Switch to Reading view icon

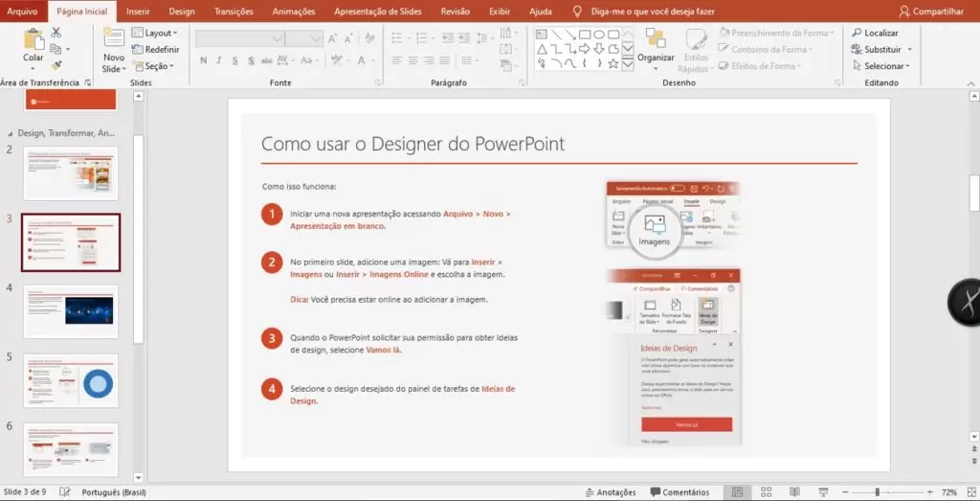click(795, 492)
